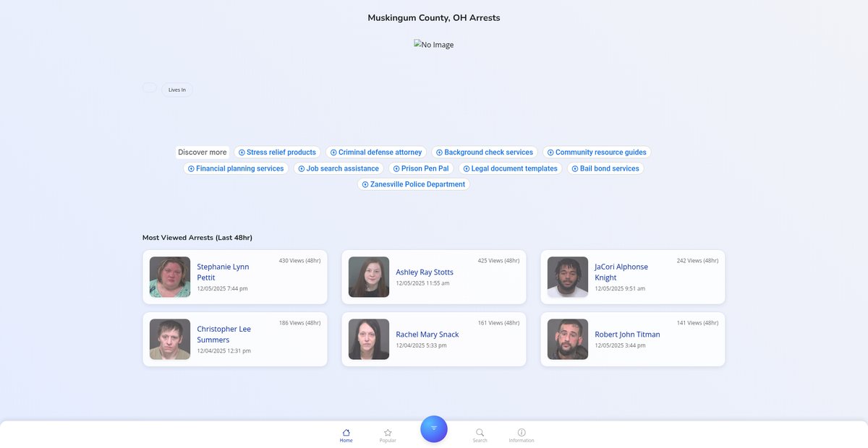
Task: Click the empty pill beside Lives In
Action: tap(149, 87)
